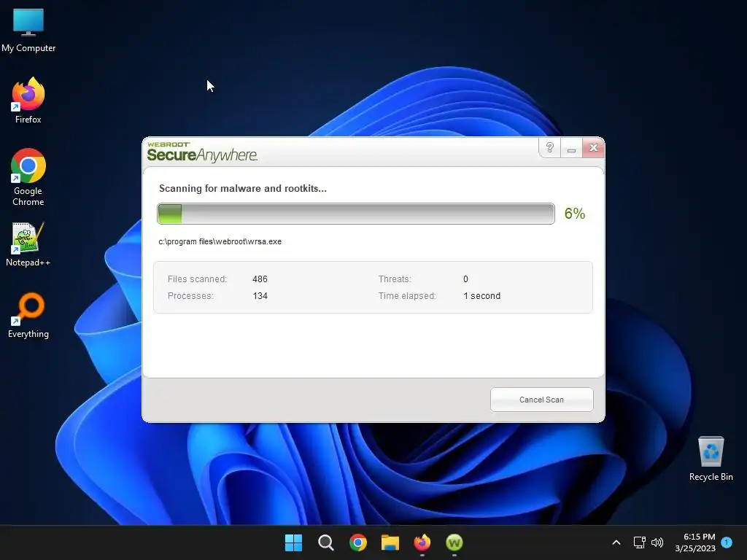Click the 'Scanning for malware and rootkits...' heading
Viewport: 747px width, 560px height.
(x=243, y=188)
